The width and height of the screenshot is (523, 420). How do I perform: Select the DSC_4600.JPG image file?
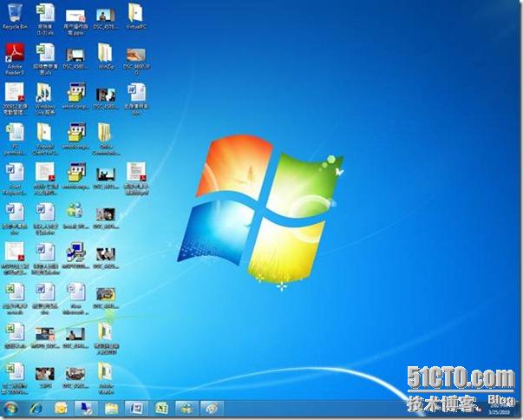(136, 60)
